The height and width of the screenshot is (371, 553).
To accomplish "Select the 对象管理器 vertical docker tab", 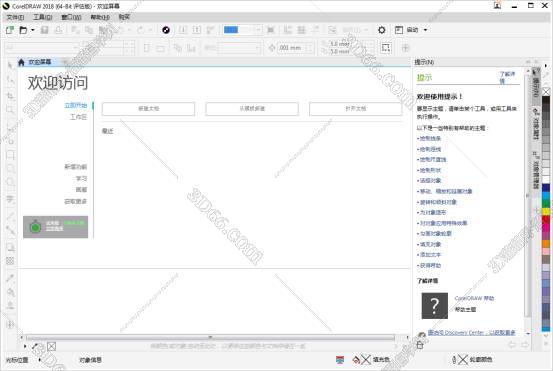I will click(x=536, y=170).
